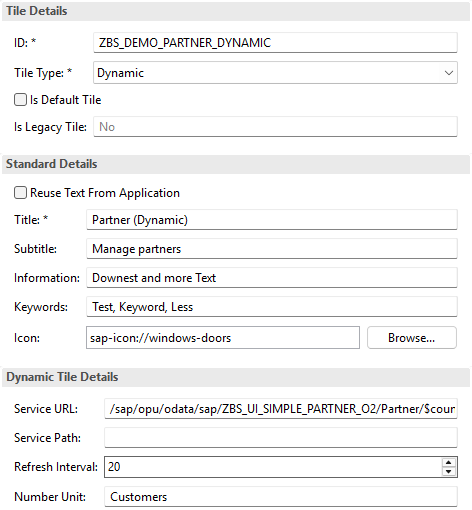This screenshot has height=510, width=472.
Task: Increase Refresh Interval with up arrow
Action: [449, 463]
